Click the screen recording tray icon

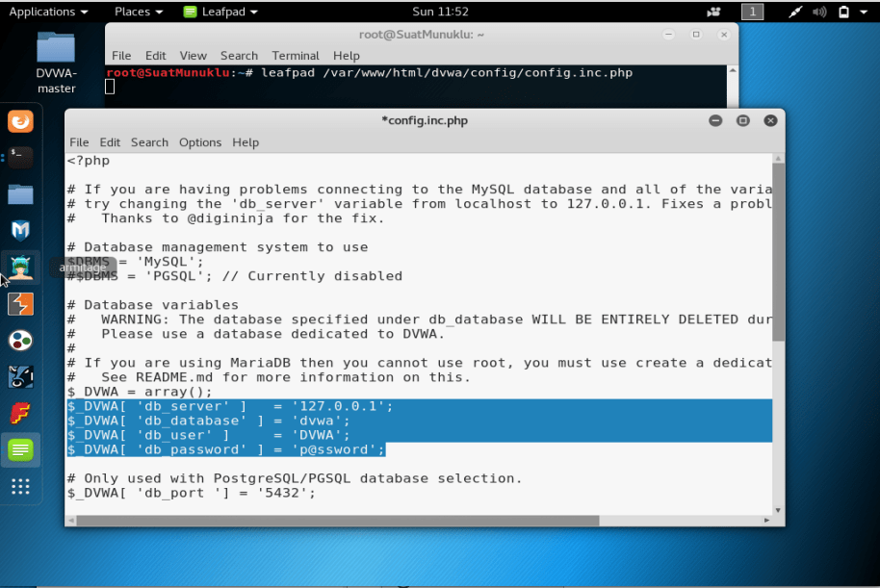pyautogui.click(x=713, y=12)
